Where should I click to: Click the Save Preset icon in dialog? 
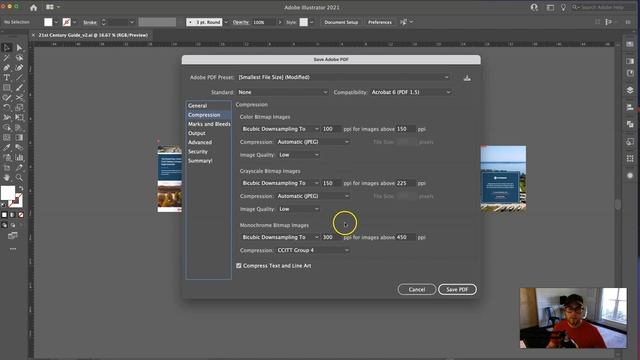tap(467, 78)
